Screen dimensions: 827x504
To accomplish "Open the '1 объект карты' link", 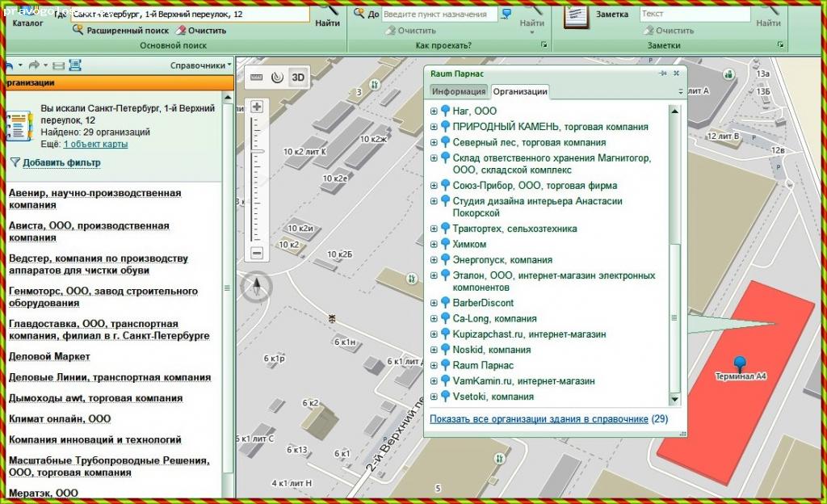I will 95,144.
